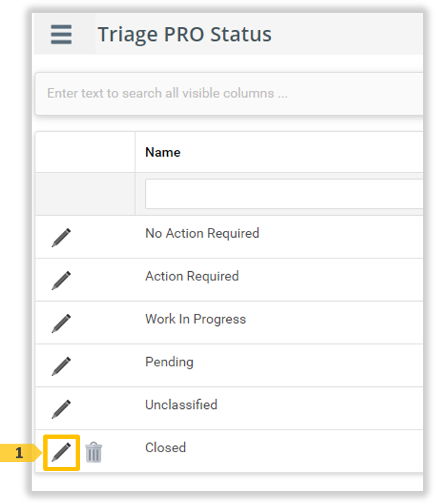Edit the Action Required status
436x504 pixels.
[61, 280]
